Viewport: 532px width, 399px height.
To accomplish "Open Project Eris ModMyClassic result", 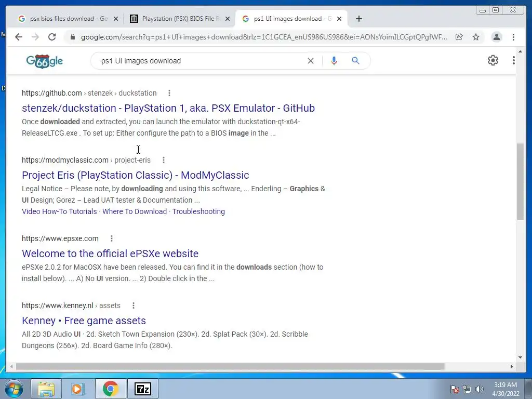I will (x=136, y=175).
